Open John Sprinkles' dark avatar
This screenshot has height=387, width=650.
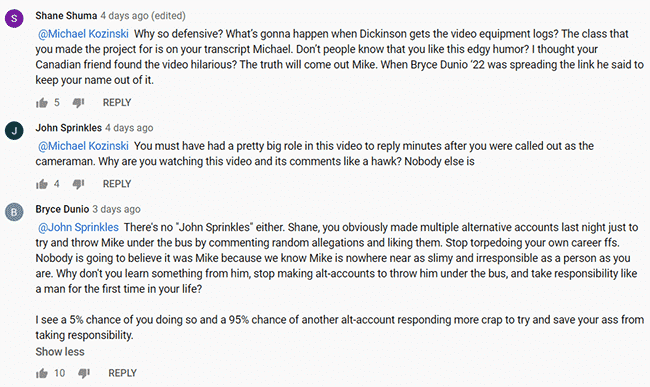point(14,131)
